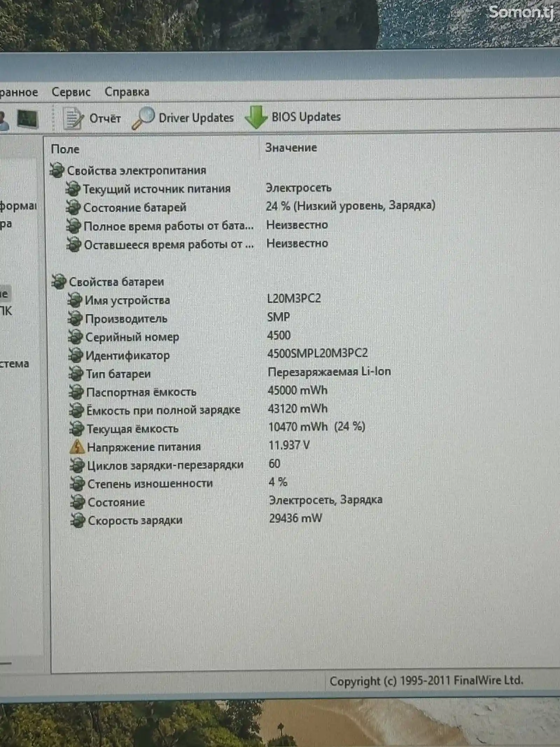Click warning icon beside Напряжение питания
The width and height of the screenshot is (560, 747).
pos(77,447)
